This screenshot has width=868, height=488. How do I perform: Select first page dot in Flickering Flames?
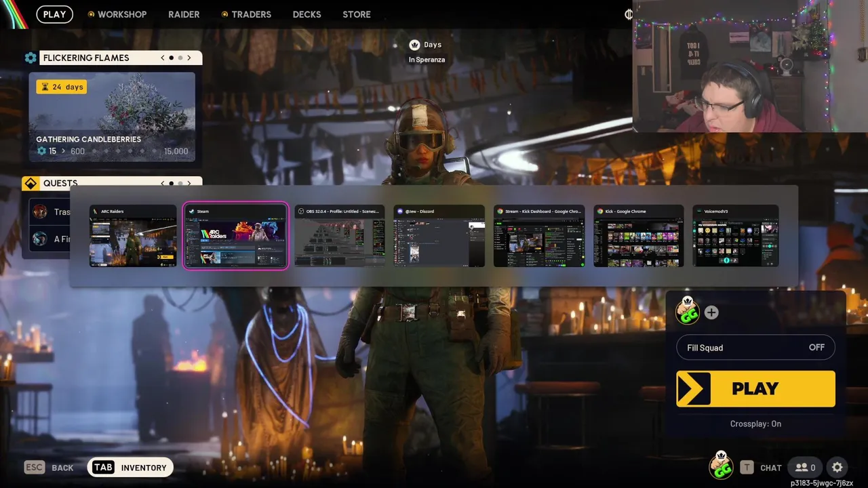(172, 58)
